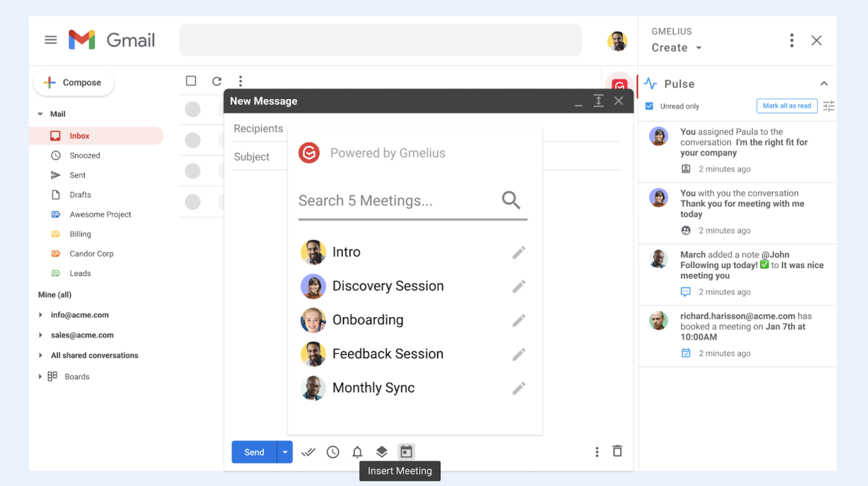Refresh the inbox list
868x486 pixels.
coord(217,81)
